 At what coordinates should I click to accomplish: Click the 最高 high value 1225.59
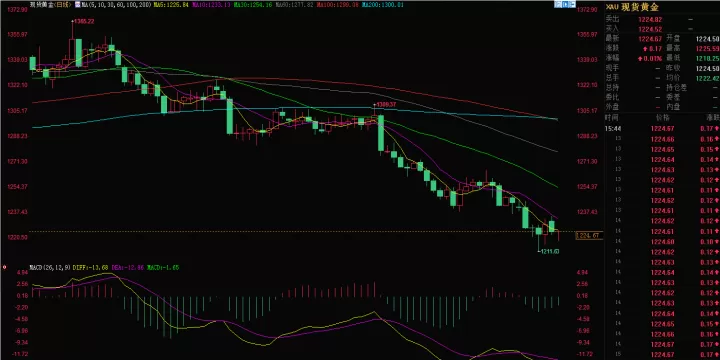coord(707,48)
